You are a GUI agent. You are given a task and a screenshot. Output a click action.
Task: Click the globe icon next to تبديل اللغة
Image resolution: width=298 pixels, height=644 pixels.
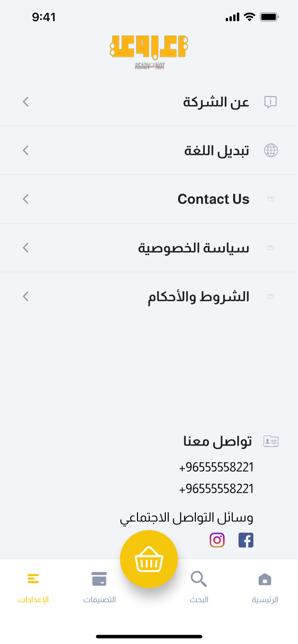[x=270, y=150]
